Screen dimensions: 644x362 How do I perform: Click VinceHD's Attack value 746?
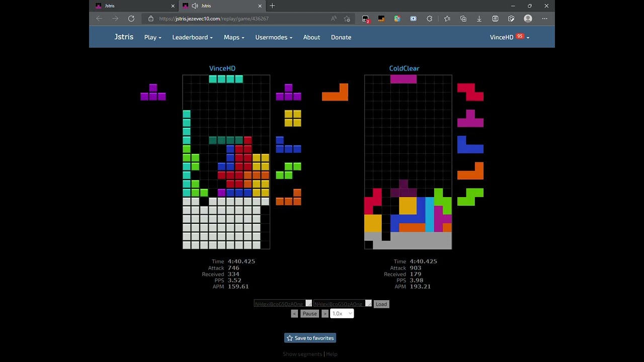(233, 268)
